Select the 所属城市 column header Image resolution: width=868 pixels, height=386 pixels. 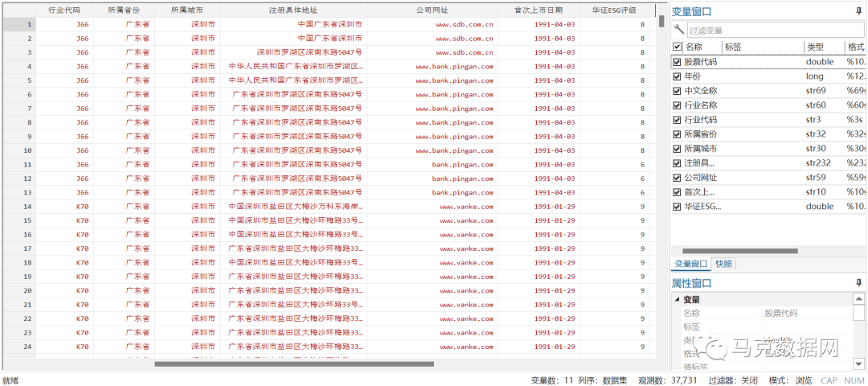click(x=187, y=10)
